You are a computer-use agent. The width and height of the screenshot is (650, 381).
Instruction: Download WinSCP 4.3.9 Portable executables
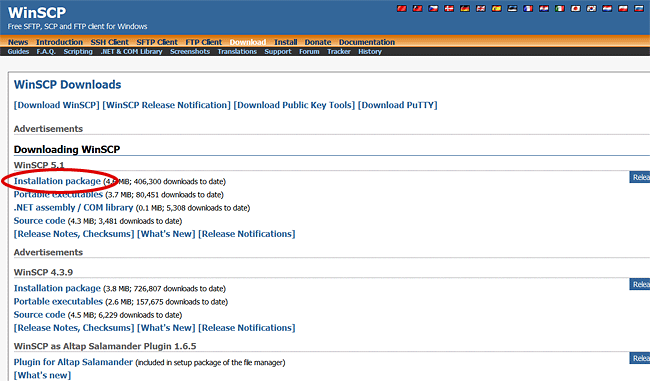coord(58,301)
